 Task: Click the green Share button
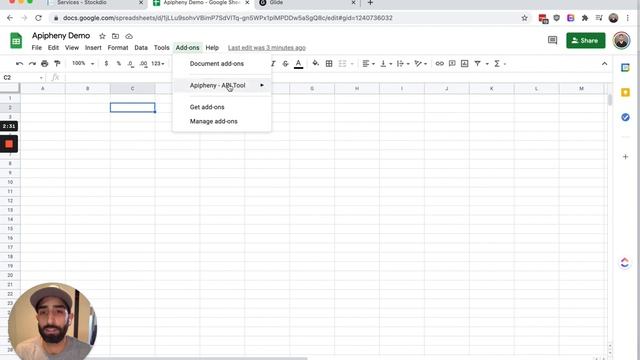[585, 40]
